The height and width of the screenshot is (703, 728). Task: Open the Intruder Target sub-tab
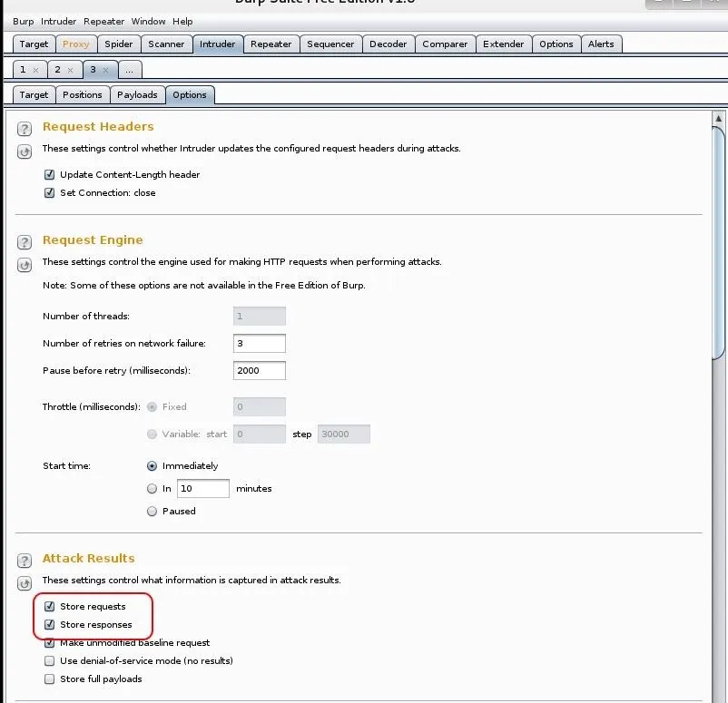(x=34, y=94)
